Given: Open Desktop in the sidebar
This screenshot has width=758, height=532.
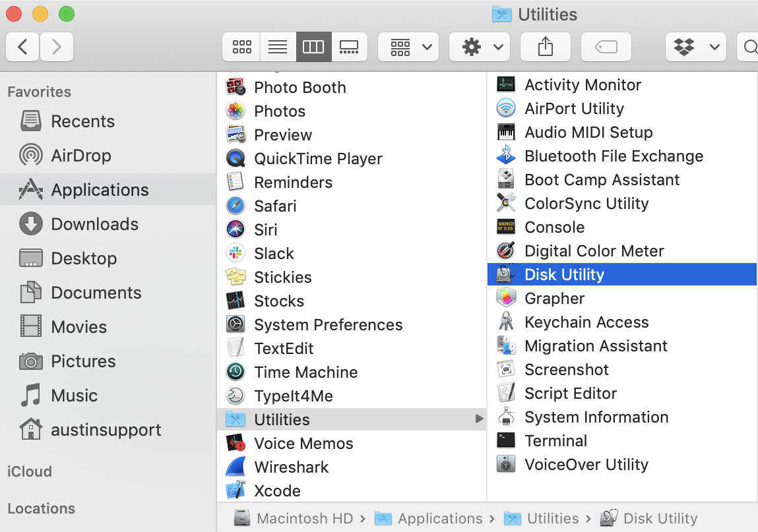Looking at the screenshot, I should coord(108,258).
